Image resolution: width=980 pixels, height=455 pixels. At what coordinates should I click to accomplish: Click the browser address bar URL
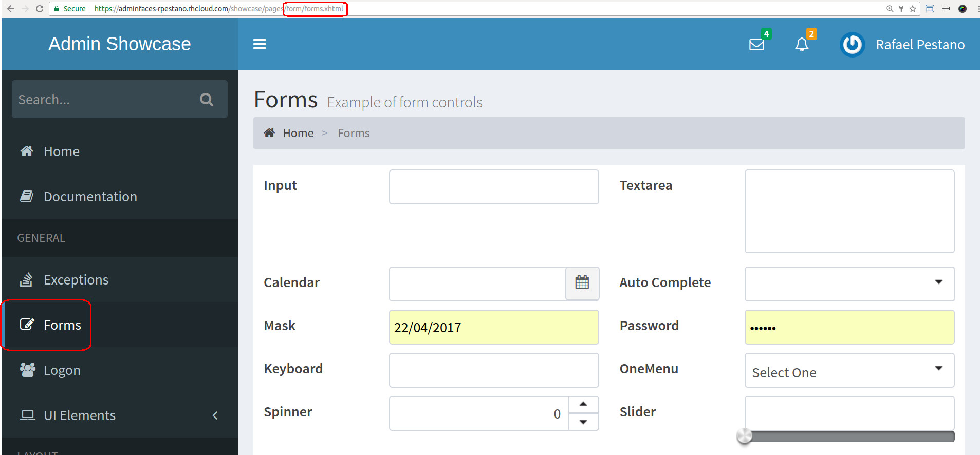(x=218, y=9)
